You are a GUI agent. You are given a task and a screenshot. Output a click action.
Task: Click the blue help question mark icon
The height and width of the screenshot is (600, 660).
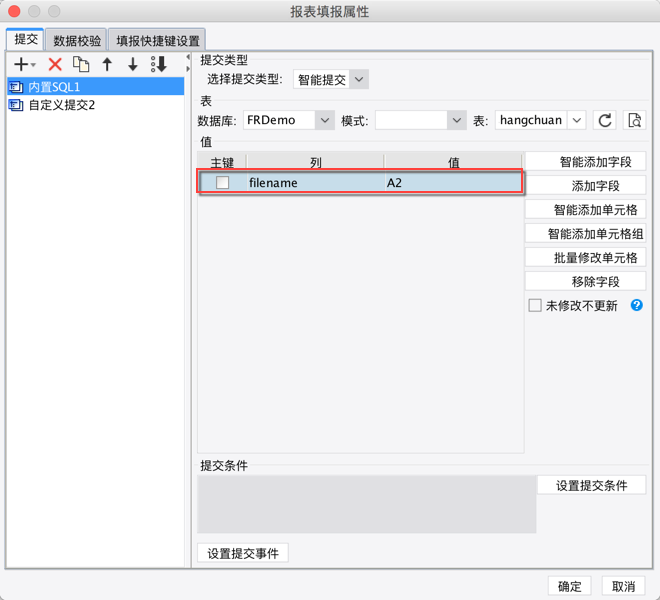[x=636, y=305]
